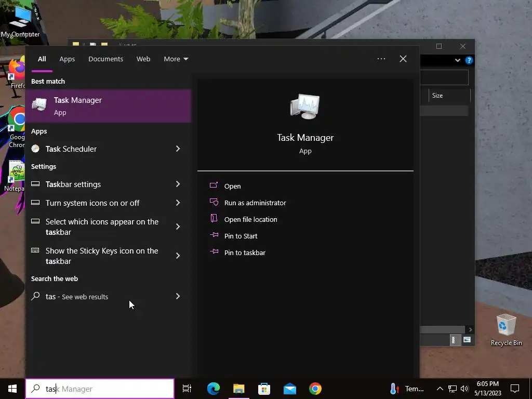Select the My Computer desktop icon
The width and height of the screenshot is (532, 399).
click(20, 21)
